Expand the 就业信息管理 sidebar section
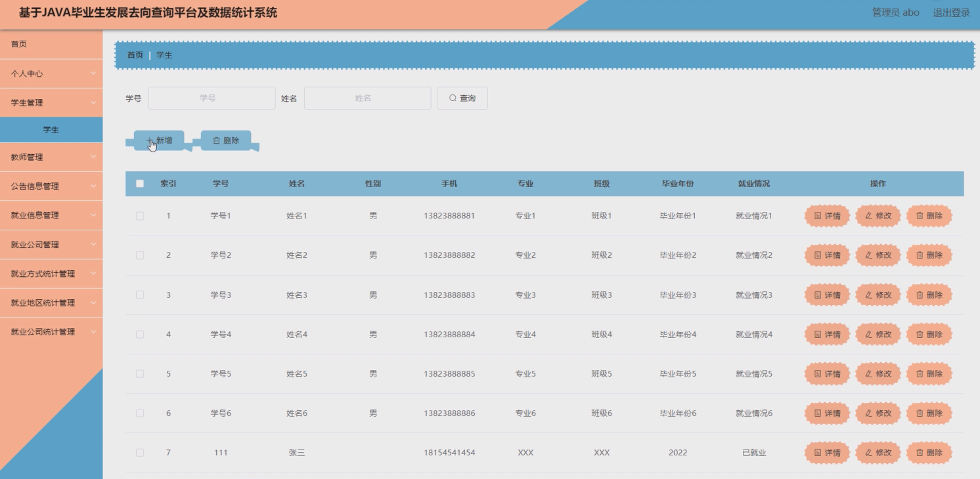Screen dimensions: 980x479 tap(51, 215)
